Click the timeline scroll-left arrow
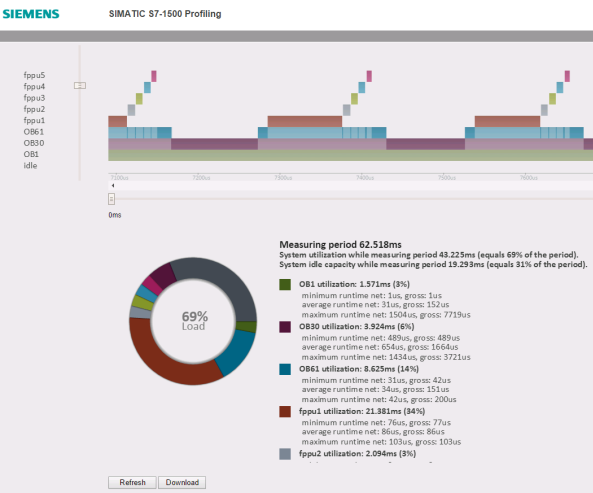The image size is (593, 493). [113, 185]
